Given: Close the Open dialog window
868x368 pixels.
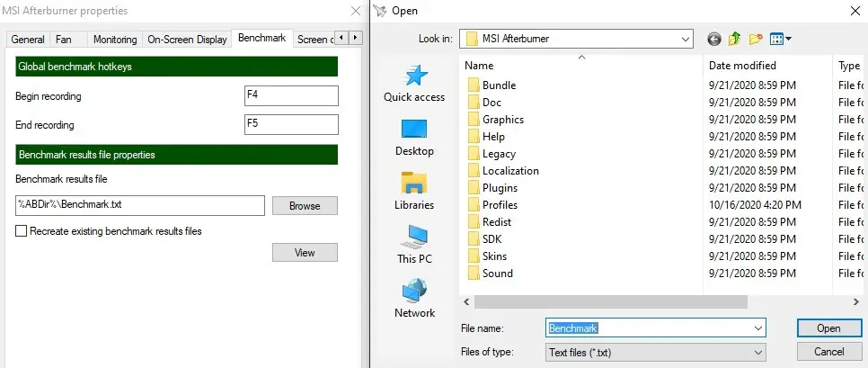Looking at the screenshot, I should point(855,11).
